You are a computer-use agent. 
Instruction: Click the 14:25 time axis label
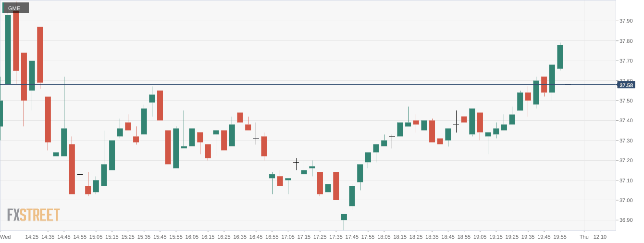(32, 237)
